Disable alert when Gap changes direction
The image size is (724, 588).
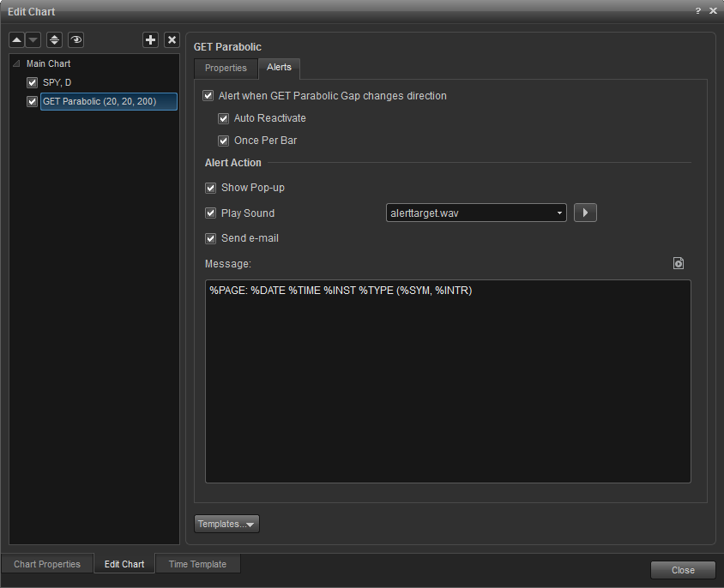[208, 95]
